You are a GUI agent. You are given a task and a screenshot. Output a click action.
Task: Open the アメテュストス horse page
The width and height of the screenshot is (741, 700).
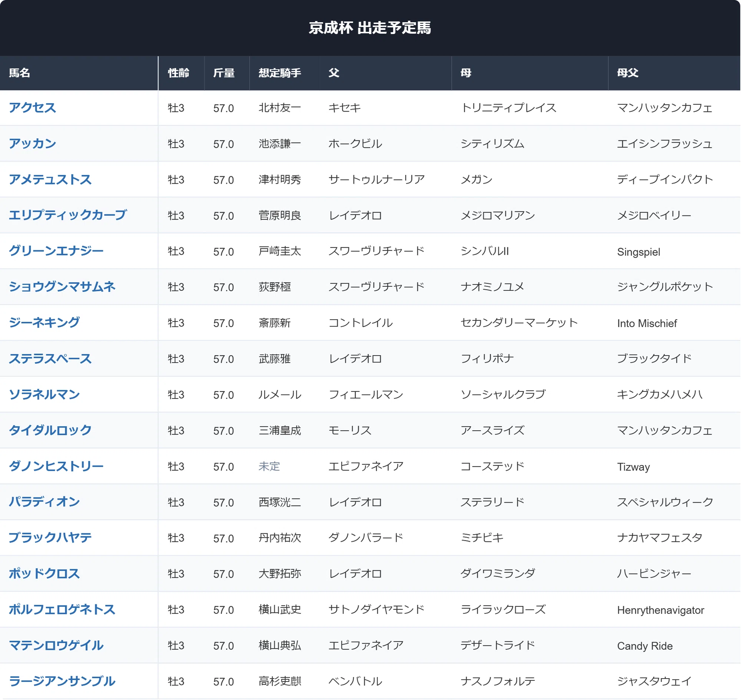pyautogui.click(x=50, y=180)
